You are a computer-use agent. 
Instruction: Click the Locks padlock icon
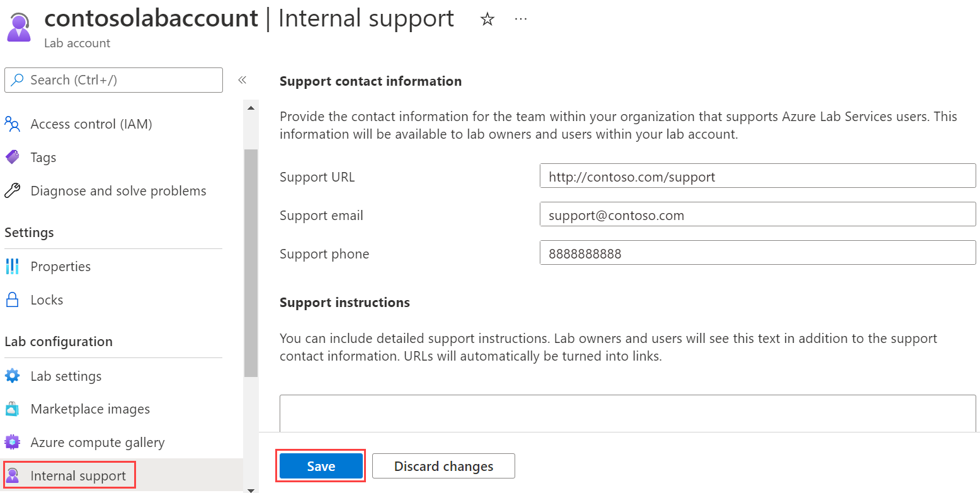point(12,299)
